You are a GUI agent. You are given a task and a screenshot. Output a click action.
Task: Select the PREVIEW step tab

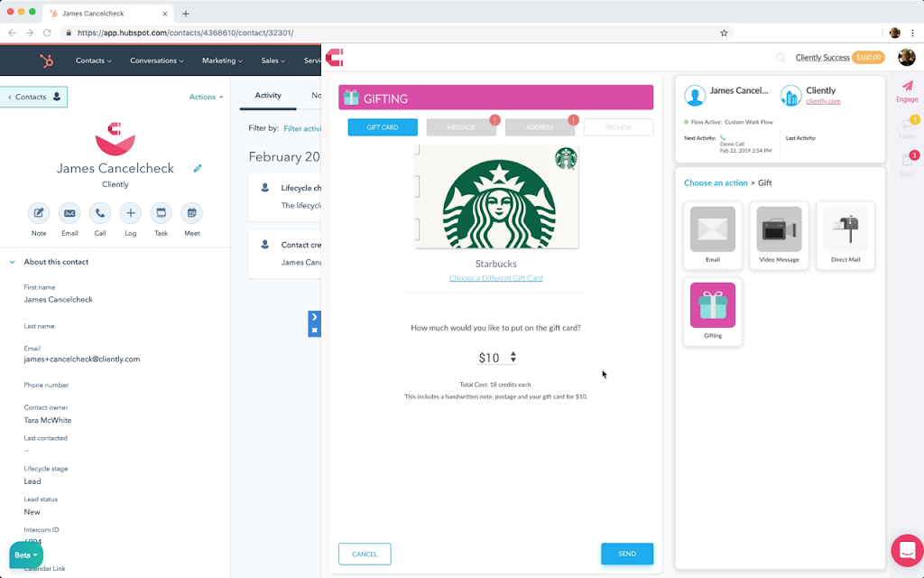click(618, 127)
